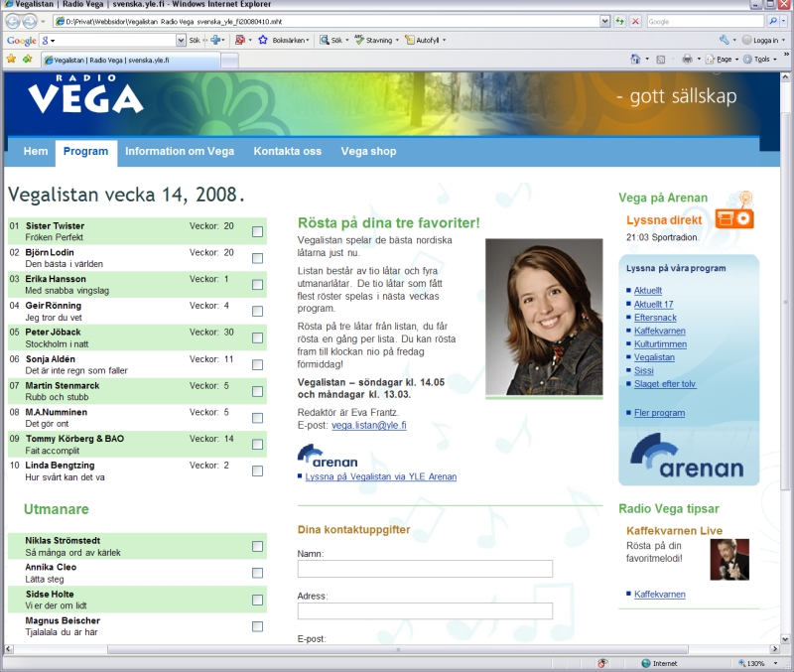794x672 pixels.
Task: Click the orange Lyssna direkt radio icon
Action: [734, 218]
